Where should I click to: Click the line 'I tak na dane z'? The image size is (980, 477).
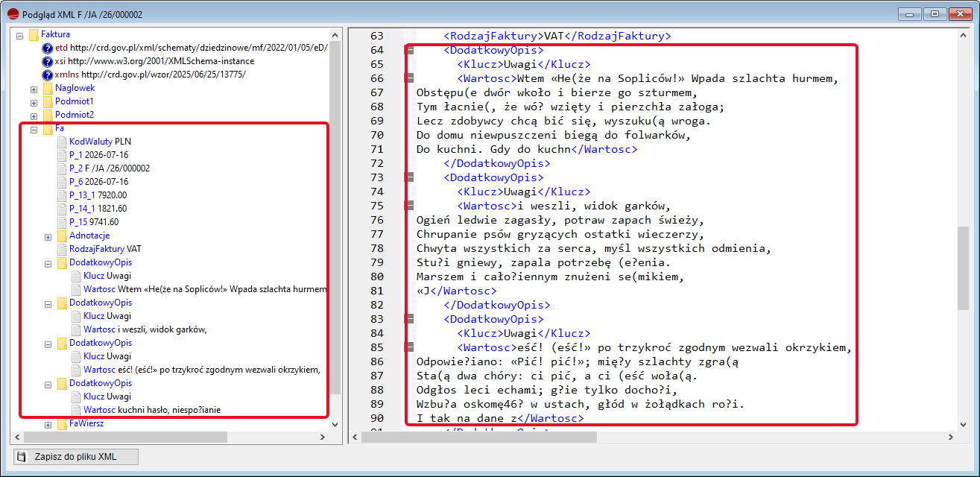(x=500, y=418)
